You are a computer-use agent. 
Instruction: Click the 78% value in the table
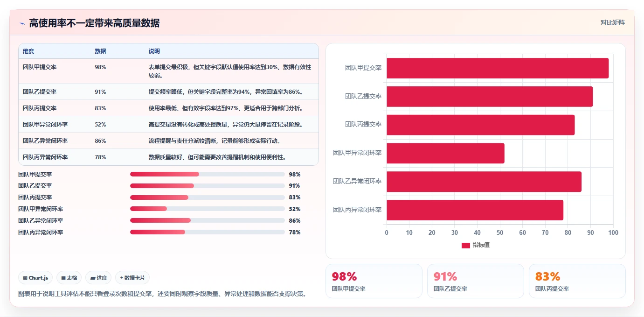coord(100,157)
